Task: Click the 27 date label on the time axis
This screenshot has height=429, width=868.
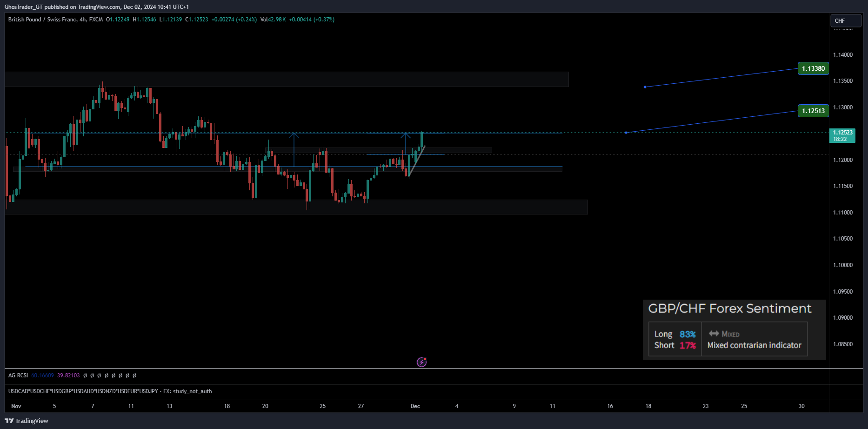Action: [361, 406]
